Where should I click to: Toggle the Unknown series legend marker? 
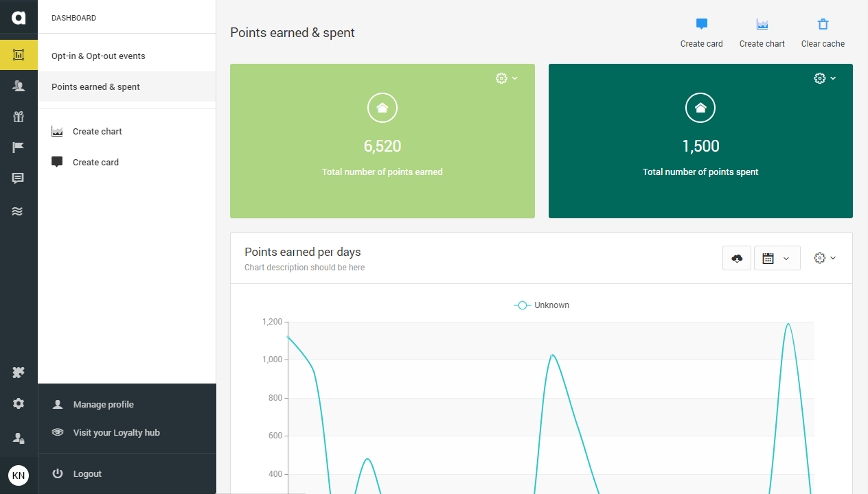(x=522, y=305)
